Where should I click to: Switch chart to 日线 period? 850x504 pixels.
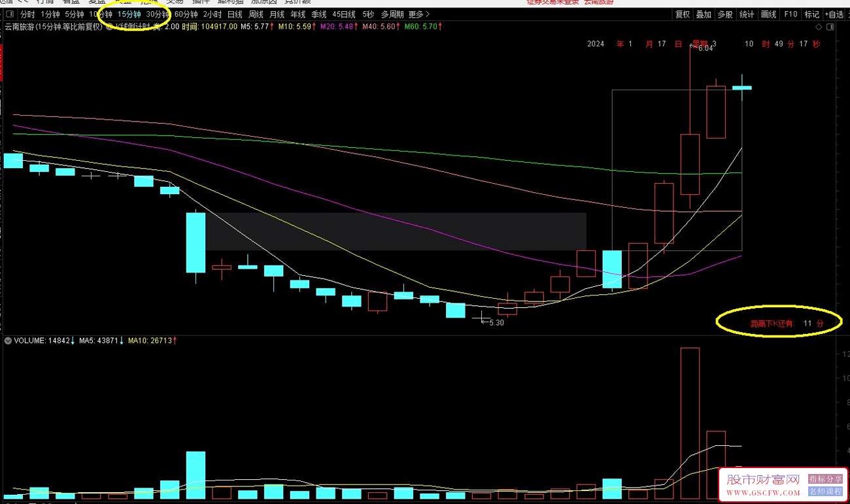235,14
